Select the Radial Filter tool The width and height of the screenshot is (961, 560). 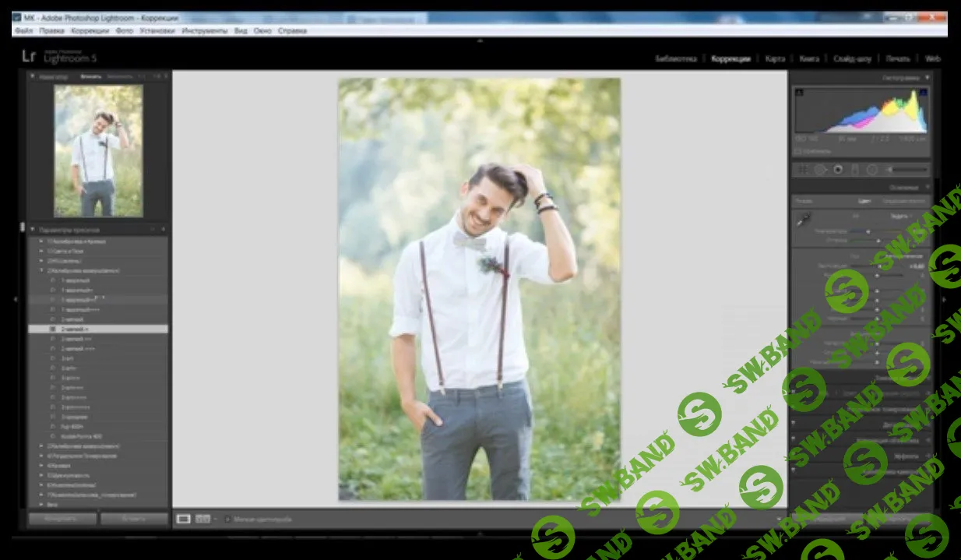(x=872, y=169)
